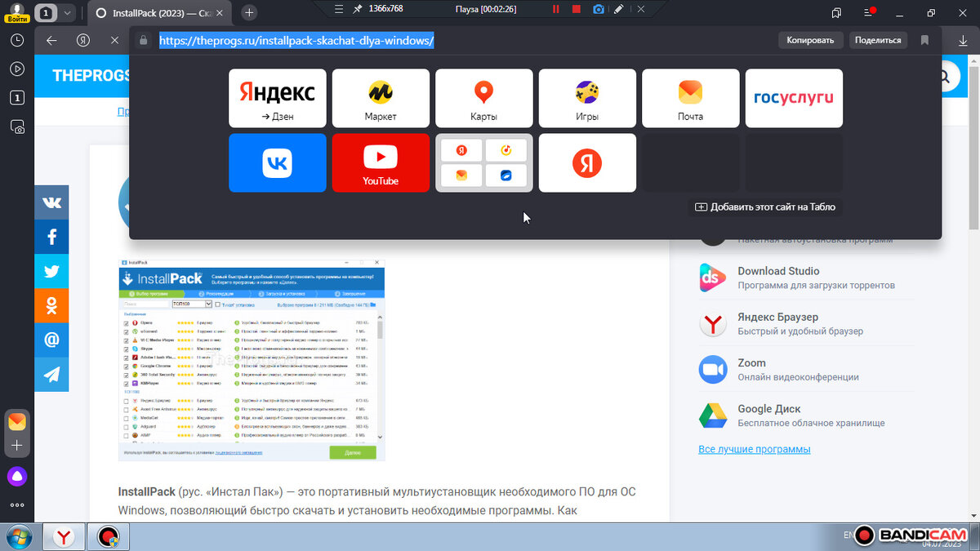Open Яндекс Почта icon in left sidebar
This screenshot has height=551, width=980.
point(17,422)
